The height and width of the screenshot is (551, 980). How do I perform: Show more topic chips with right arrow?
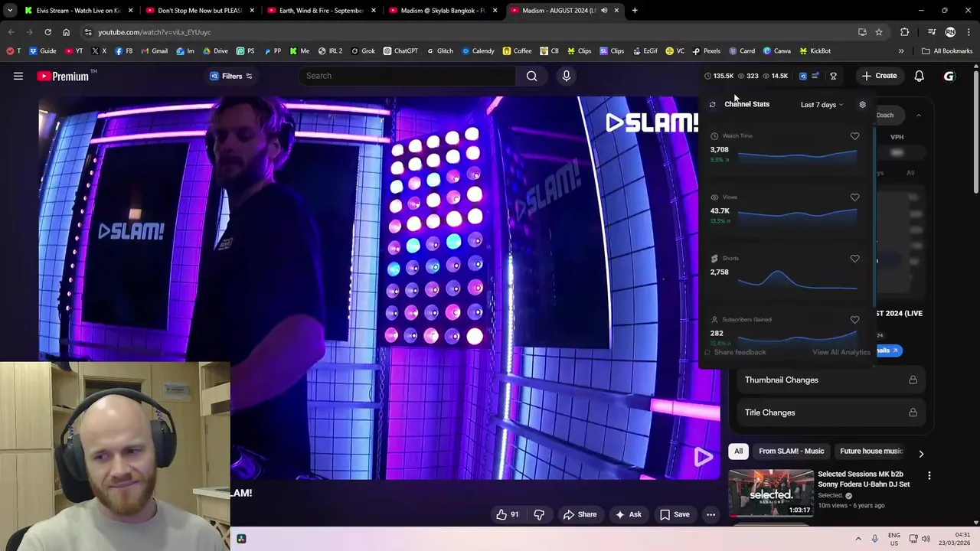point(921,454)
